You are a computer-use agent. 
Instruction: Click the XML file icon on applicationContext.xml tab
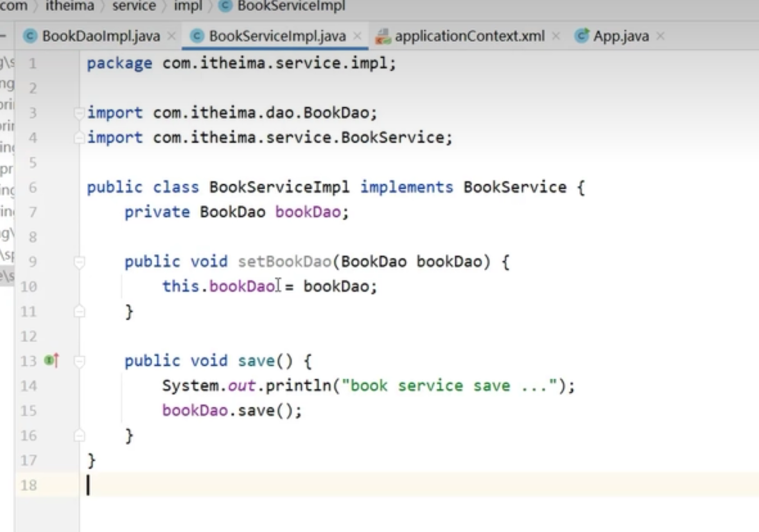coord(383,37)
